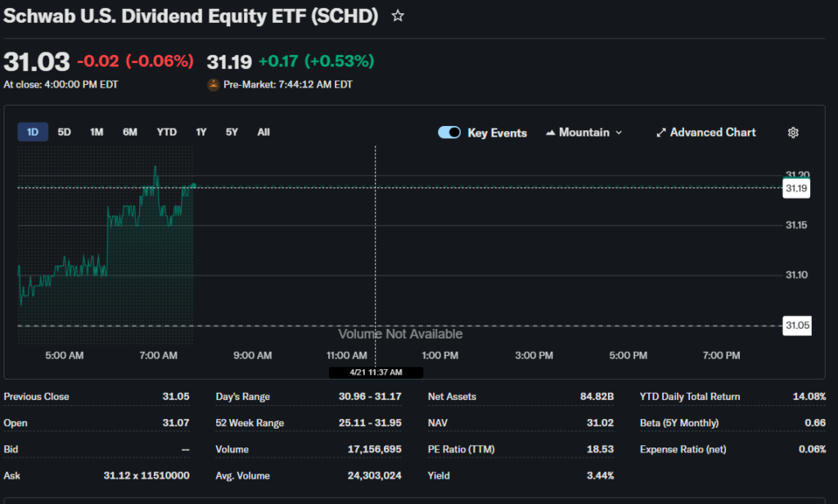
Task: Click the pre-market sunrise icon
Action: [x=214, y=84]
